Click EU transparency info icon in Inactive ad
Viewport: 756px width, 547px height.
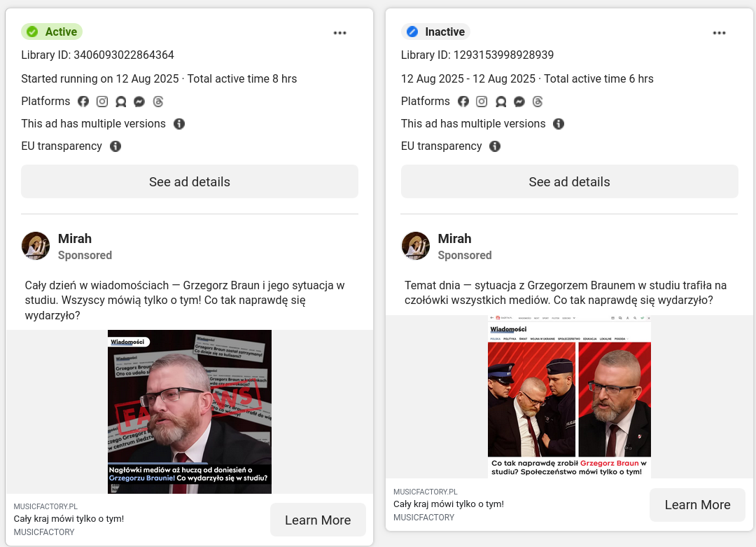495,146
